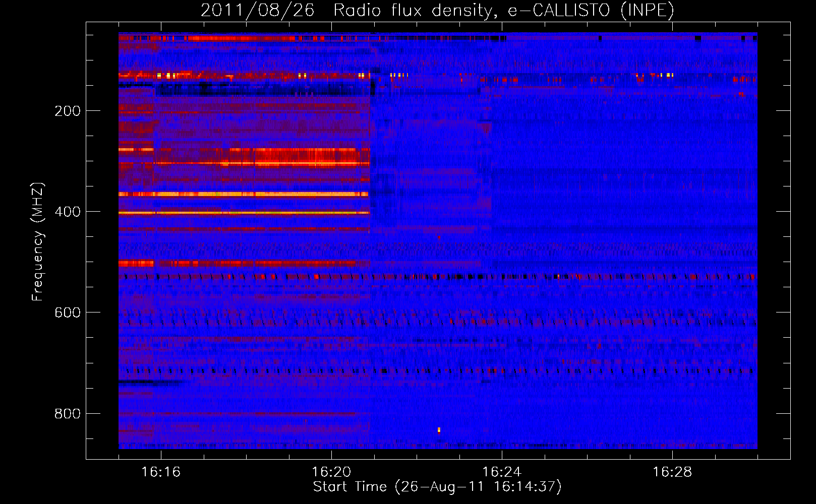Click the 'Start Time (26-Aug-11 16:14:37)' label
The height and width of the screenshot is (504, 816).
[x=437, y=487]
